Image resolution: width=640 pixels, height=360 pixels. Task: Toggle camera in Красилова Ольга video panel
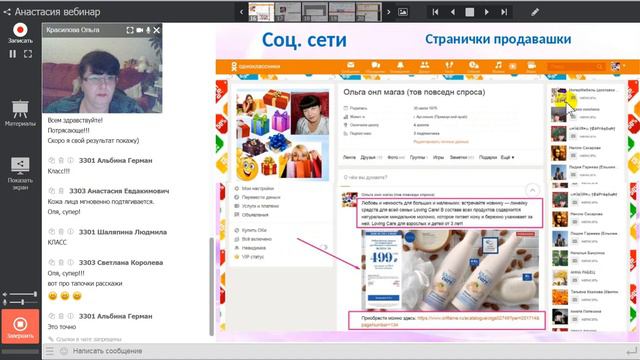click(x=140, y=30)
